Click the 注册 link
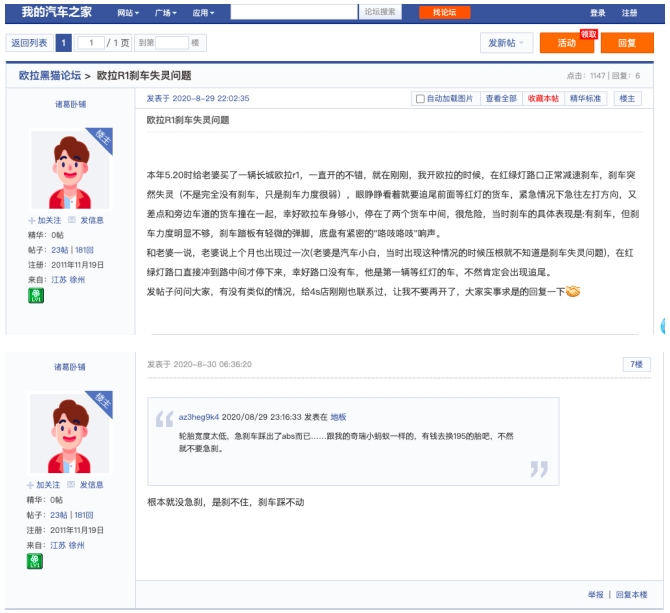 629,13
